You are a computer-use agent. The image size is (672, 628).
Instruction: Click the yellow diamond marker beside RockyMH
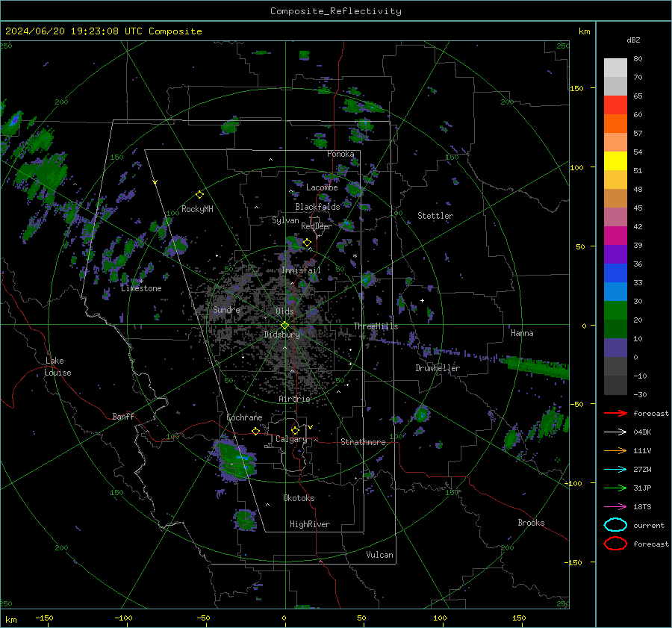tap(199, 195)
